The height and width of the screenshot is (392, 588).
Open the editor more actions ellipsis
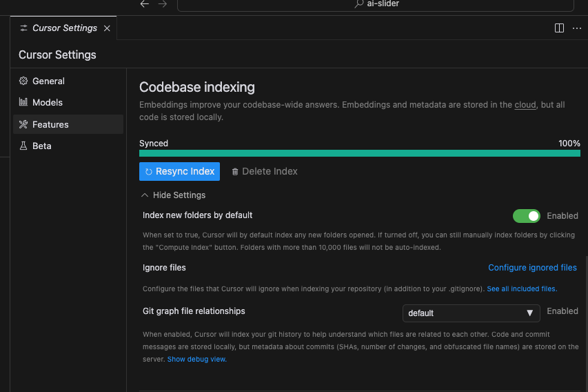point(577,28)
